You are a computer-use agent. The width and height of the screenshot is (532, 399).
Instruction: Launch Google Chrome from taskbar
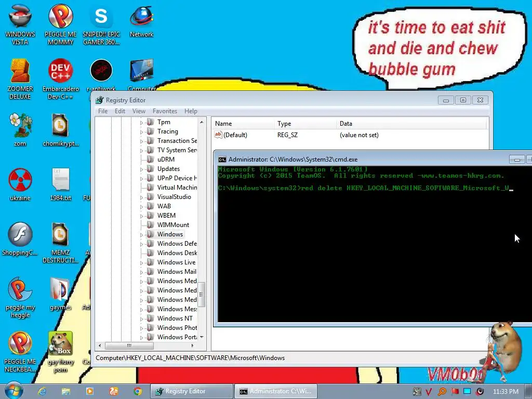tap(137, 391)
